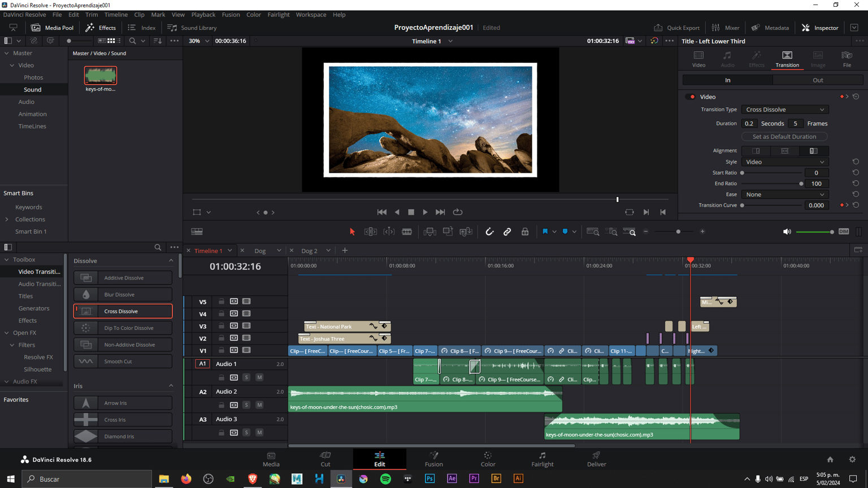Select the Trim Edit Mode tool

371,232
